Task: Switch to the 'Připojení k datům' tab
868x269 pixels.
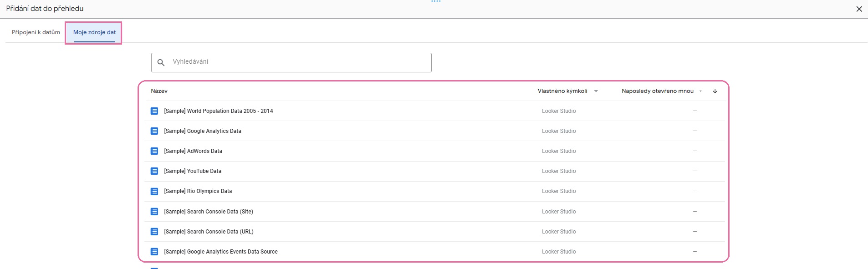Action: tap(36, 32)
